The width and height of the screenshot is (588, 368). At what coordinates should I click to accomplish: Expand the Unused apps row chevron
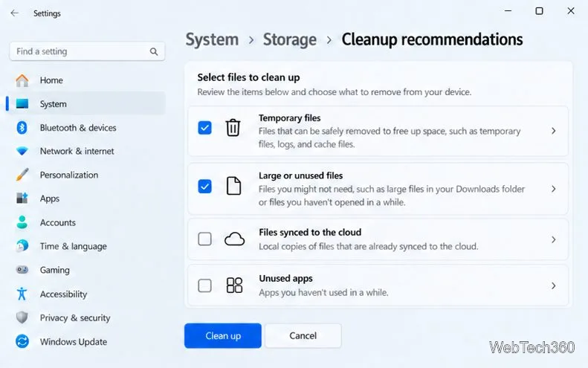pos(554,285)
